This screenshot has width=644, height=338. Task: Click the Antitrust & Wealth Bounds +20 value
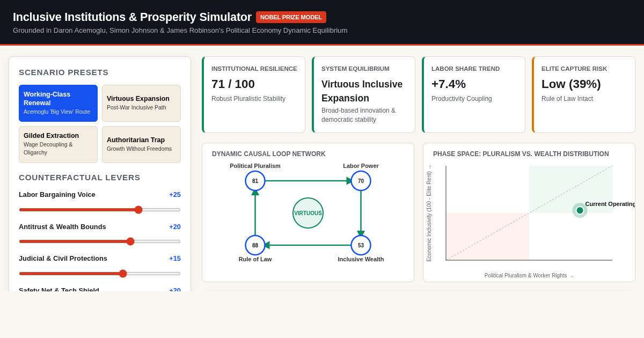tap(175, 227)
